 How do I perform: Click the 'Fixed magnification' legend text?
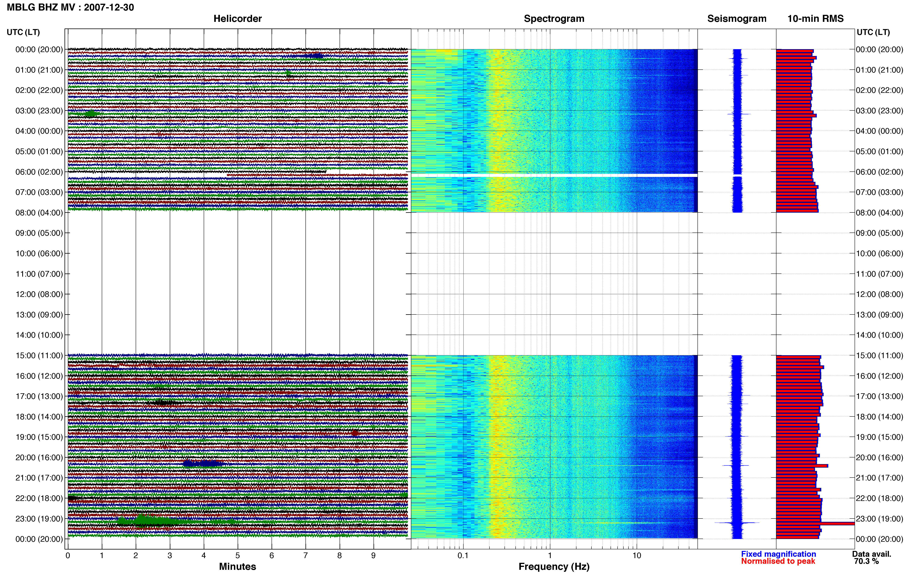(x=778, y=554)
